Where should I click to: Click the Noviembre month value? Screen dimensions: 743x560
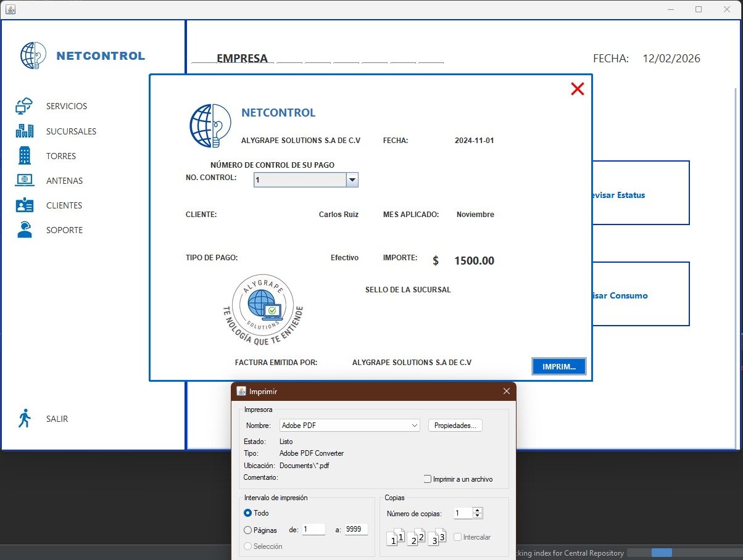tap(475, 215)
